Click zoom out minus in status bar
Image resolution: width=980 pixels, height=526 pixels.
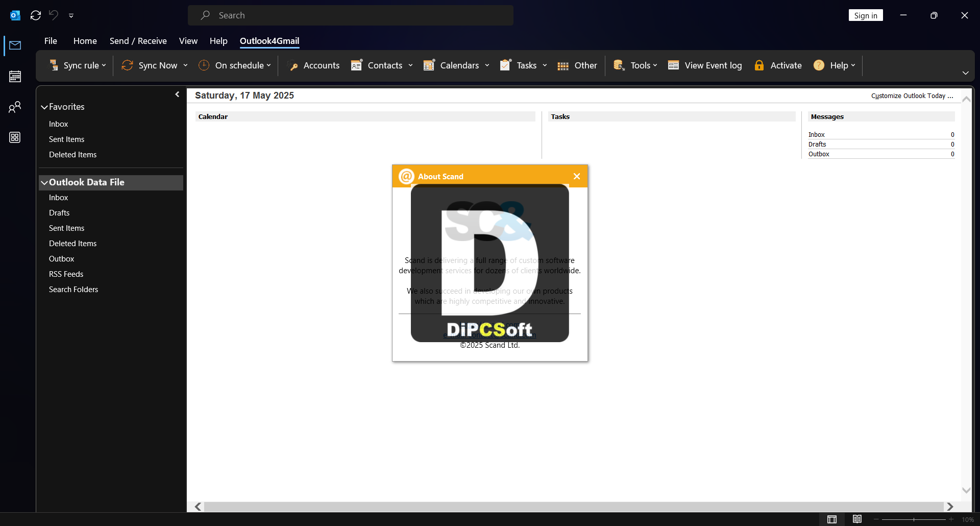tap(876, 519)
